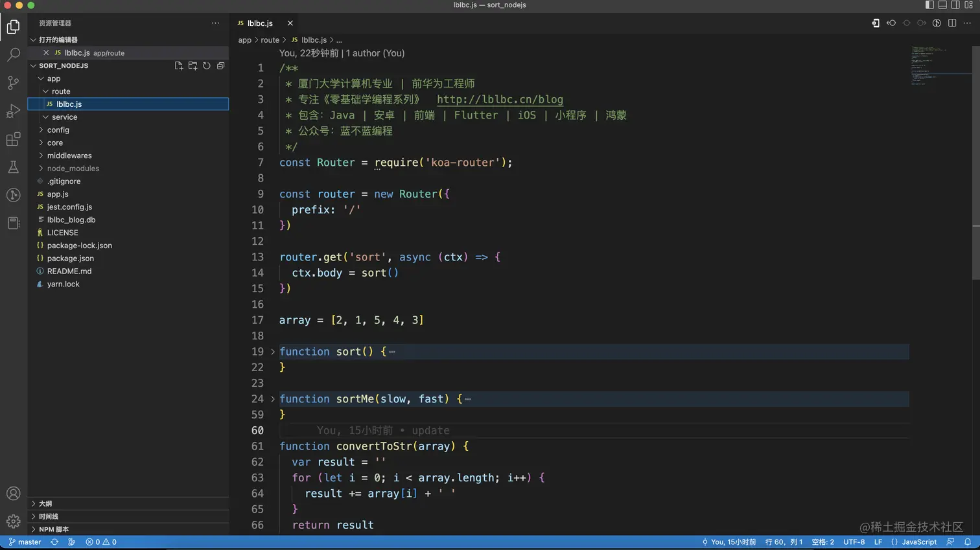Click the GitLens file annotations toggle icon
This screenshot has width=980, height=550.
click(x=937, y=23)
